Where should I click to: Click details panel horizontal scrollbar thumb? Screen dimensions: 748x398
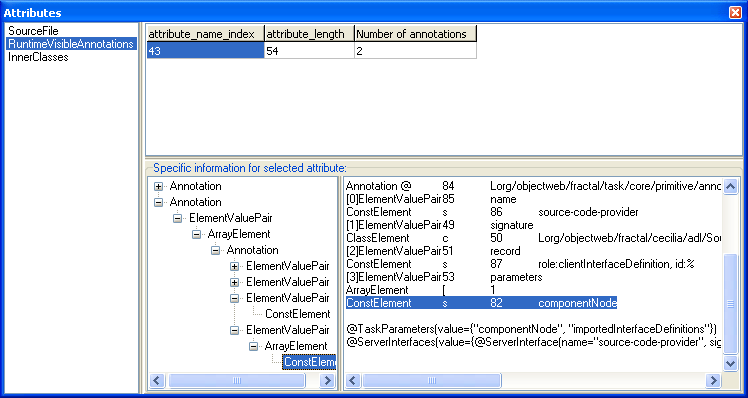432,380
